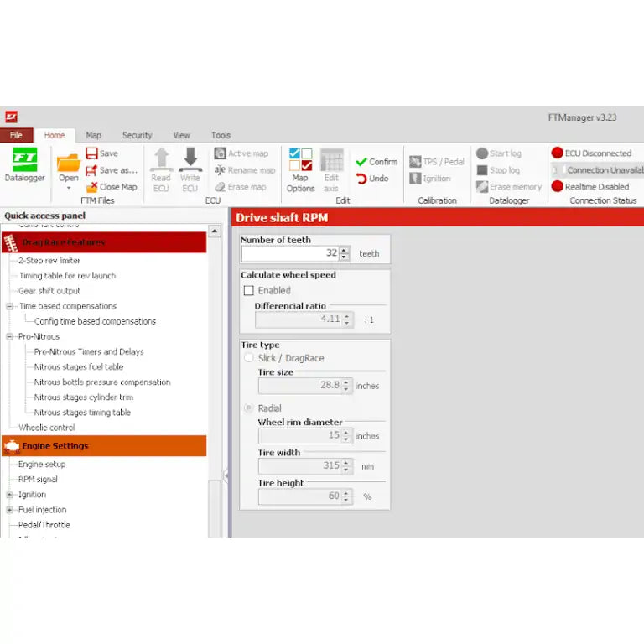Click the Confirm checkmark
The width and height of the screenshot is (644, 644).
tap(361, 162)
